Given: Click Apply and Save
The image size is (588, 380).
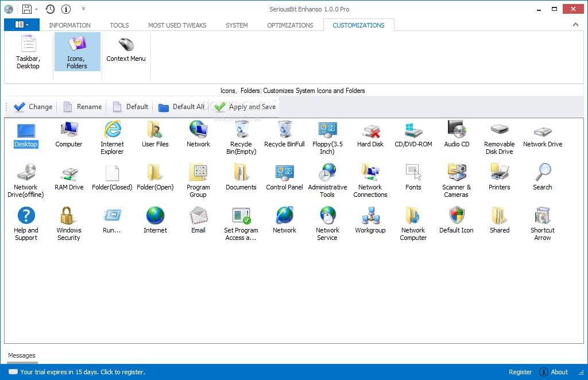Looking at the screenshot, I should click(245, 107).
